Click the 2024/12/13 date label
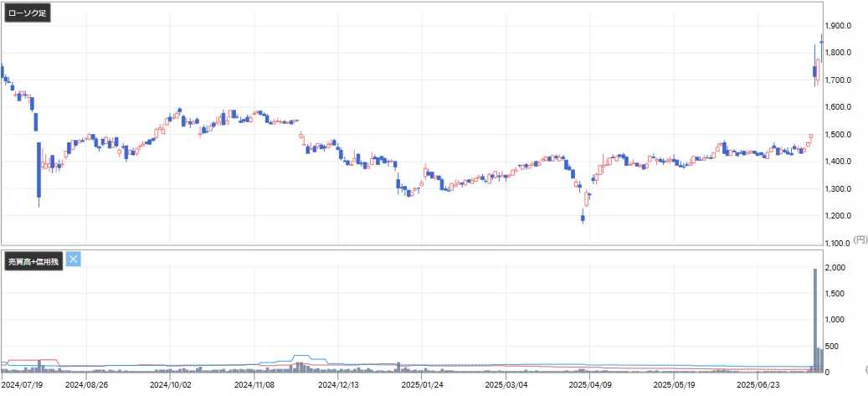Screen dimensions: 868x396 [x=336, y=383]
